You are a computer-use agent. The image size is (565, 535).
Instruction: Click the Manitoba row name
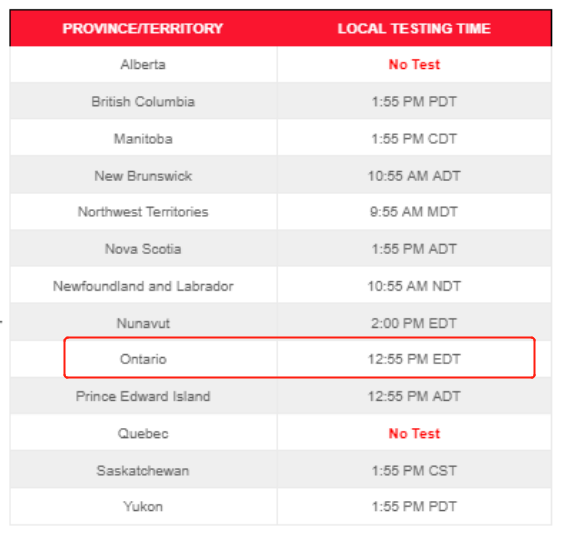pos(143,139)
